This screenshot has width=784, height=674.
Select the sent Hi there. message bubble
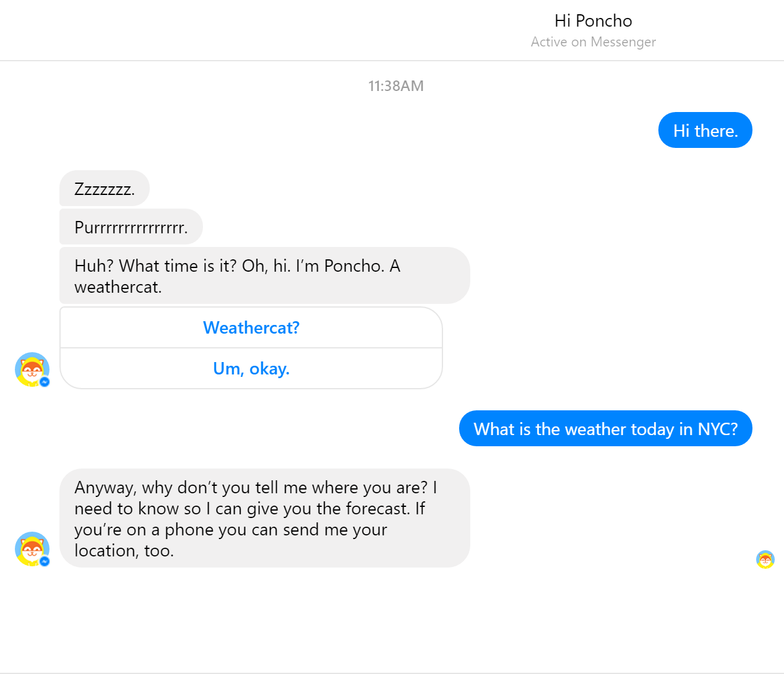coord(705,131)
